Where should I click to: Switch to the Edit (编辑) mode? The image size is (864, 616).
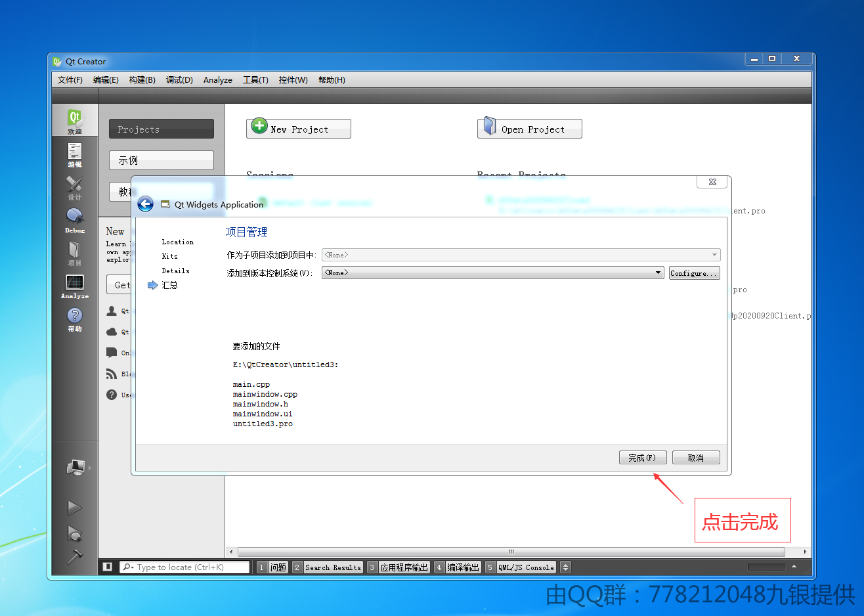(x=75, y=155)
